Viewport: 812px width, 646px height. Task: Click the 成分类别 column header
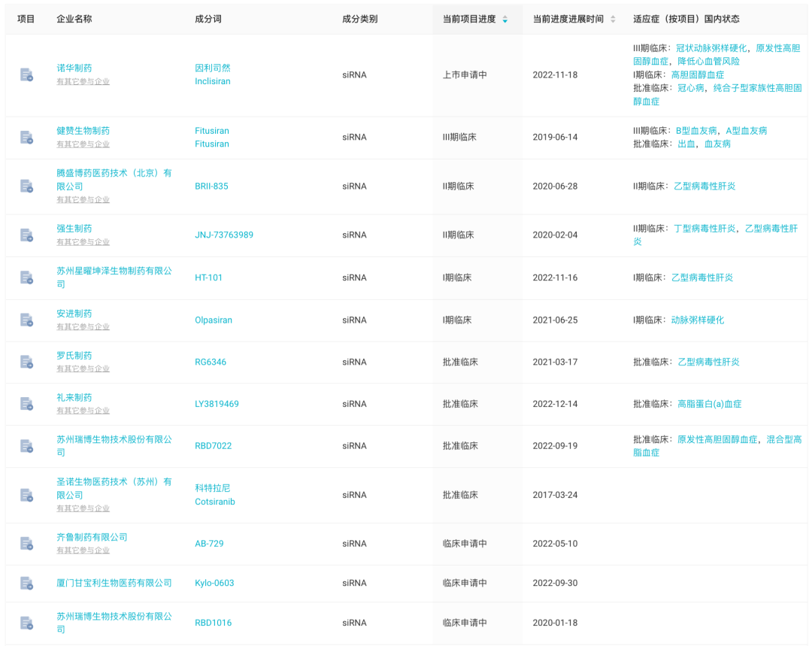(359, 19)
